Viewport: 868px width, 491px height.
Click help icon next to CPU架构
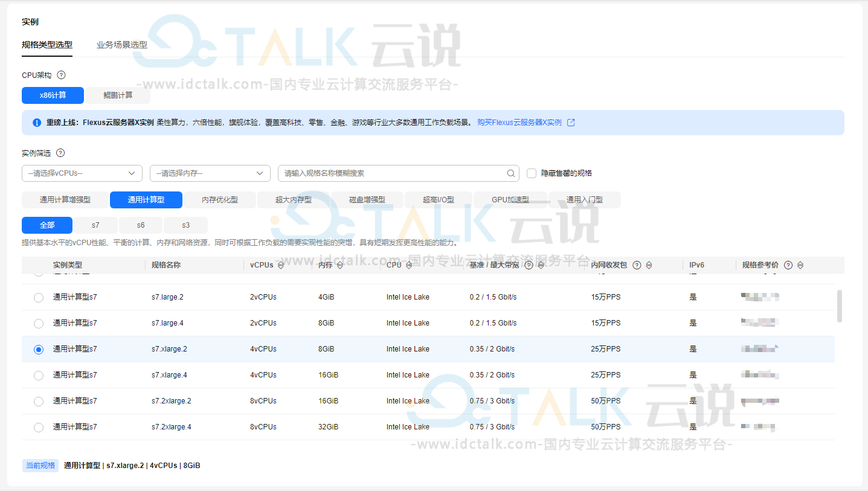(61, 75)
